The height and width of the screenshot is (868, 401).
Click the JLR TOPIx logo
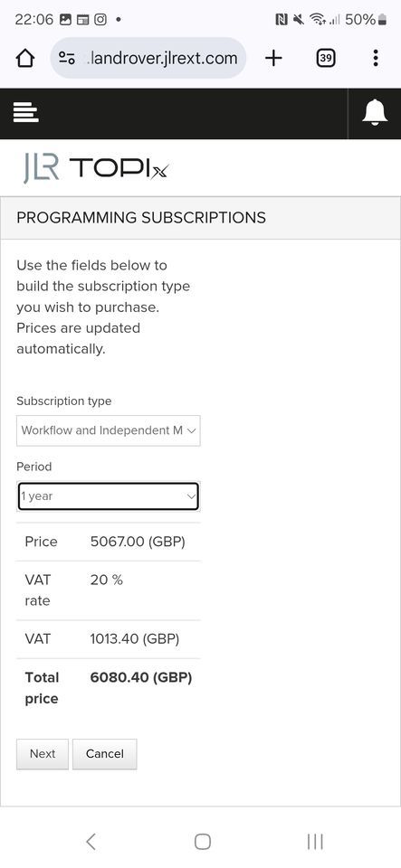click(96, 167)
